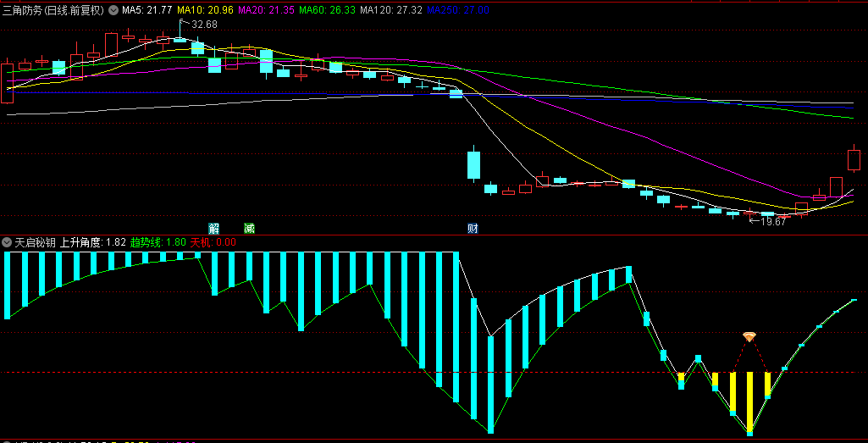Click the 32.68 high price label

(204, 25)
